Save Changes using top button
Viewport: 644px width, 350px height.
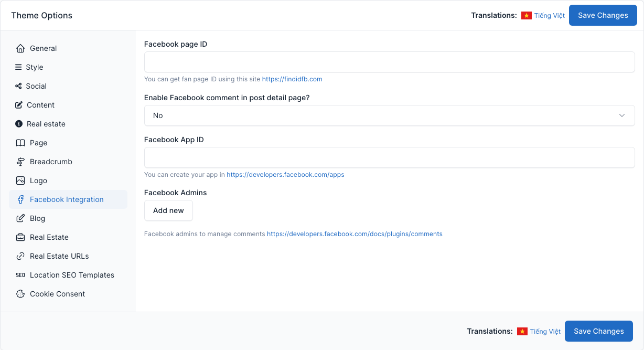click(x=603, y=15)
